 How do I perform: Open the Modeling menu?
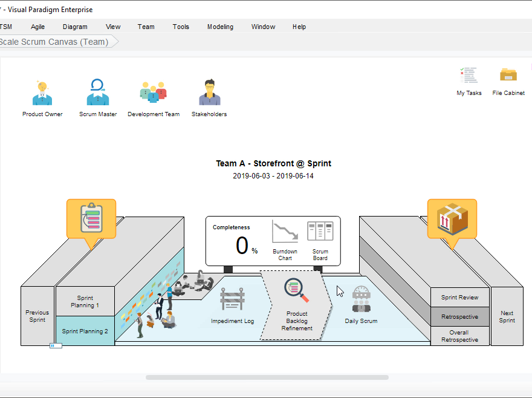point(220,27)
